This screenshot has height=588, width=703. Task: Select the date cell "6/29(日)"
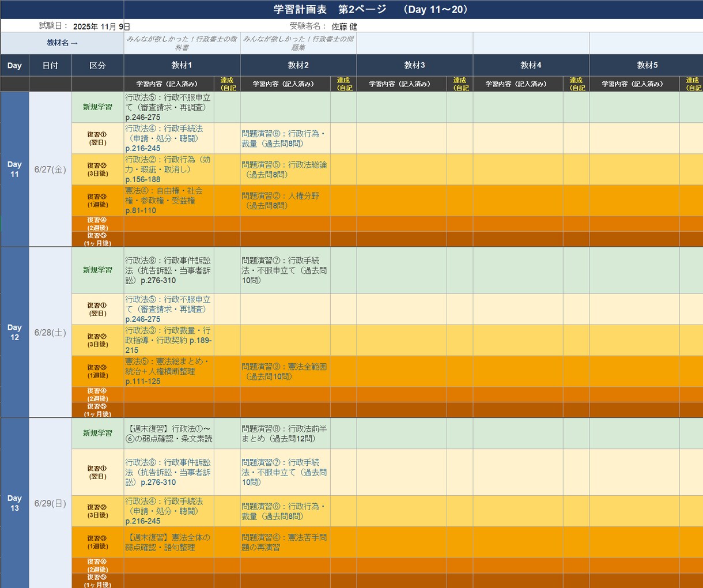click(51, 503)
